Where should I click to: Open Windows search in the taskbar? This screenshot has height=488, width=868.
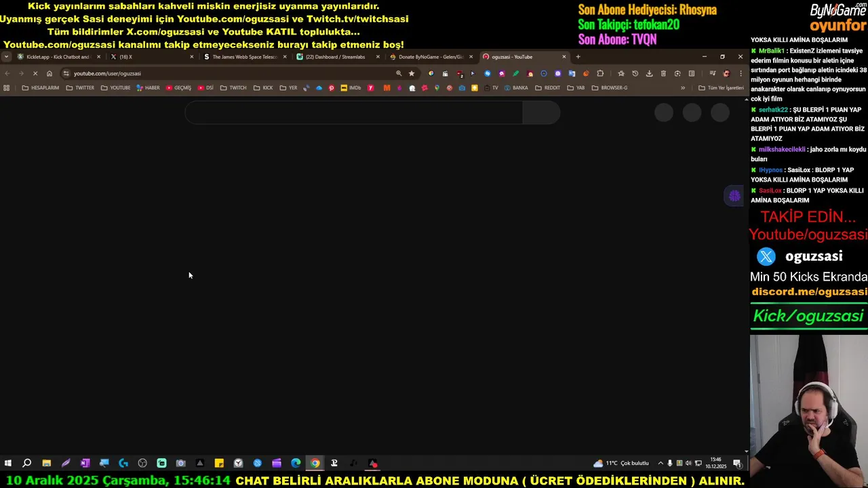click(26, 464)
